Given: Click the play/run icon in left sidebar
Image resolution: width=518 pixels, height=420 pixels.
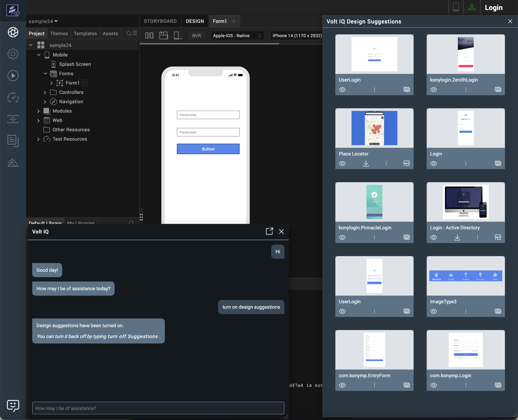Looking at the screenshot, I should pos(13,76).
